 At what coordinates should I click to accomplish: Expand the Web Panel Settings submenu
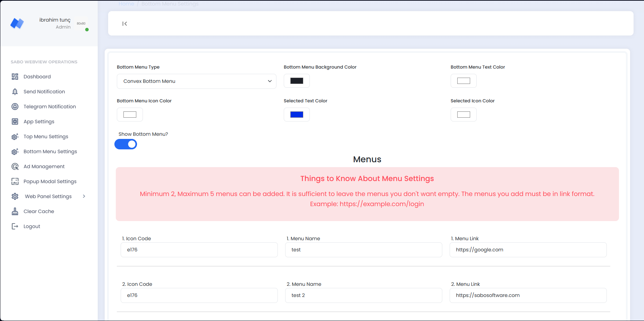tap(49, 196)
